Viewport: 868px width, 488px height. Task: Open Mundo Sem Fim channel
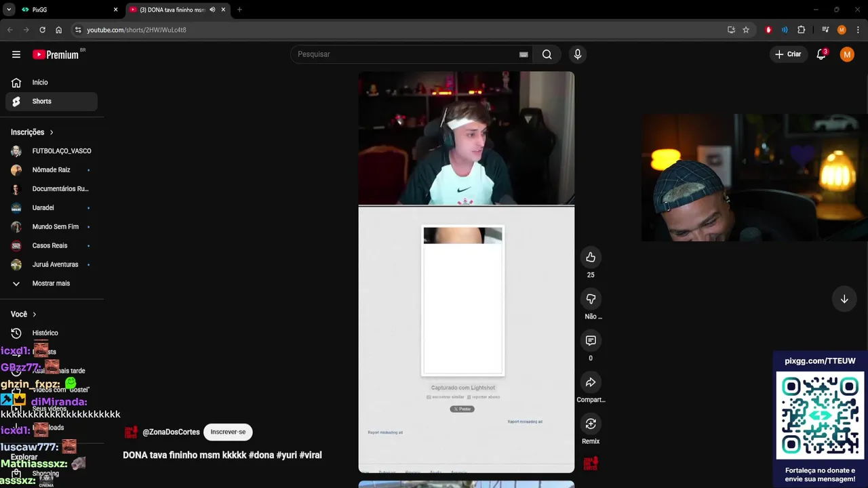point(52,227)
